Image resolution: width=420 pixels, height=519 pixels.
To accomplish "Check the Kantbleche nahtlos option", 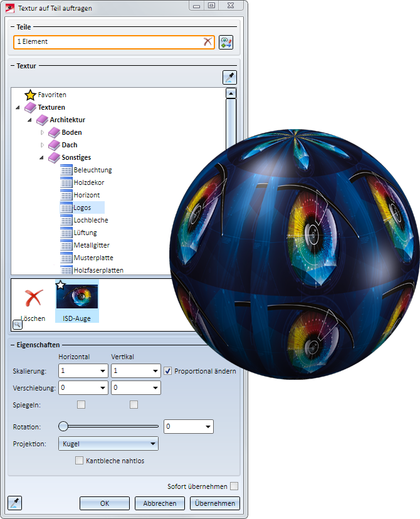I will [x=79, y=461].
